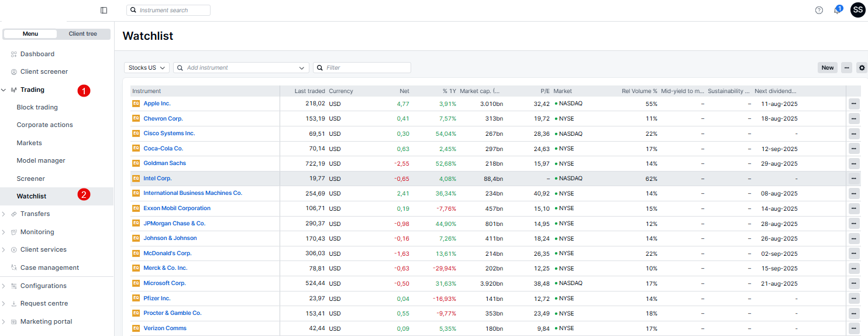Select the Menu tab

pos(30,34)
